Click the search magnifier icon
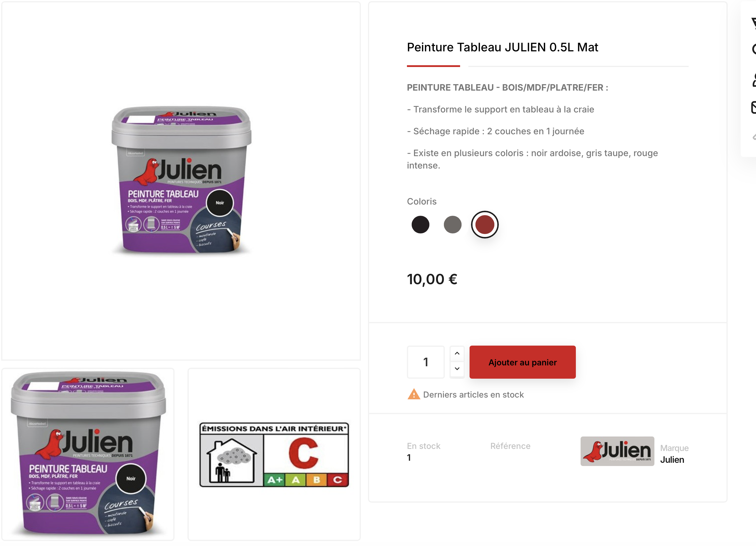 [x=754, y=49]
